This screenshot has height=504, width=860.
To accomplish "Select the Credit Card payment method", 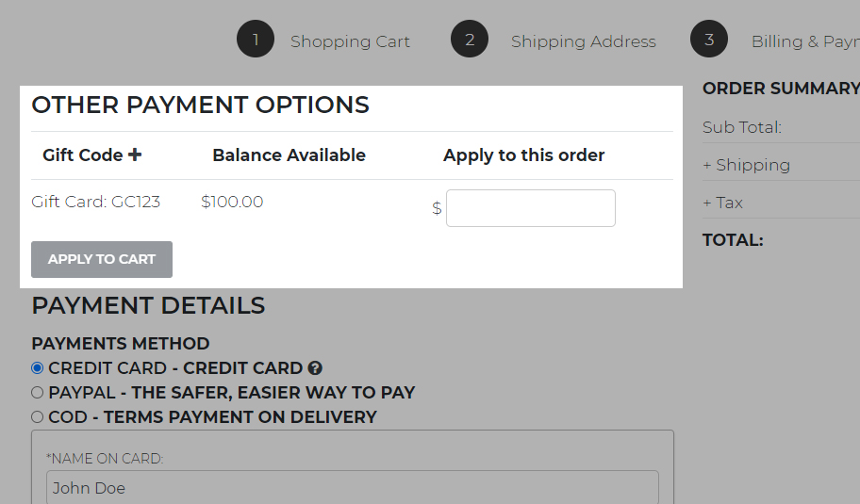I will pyautogui.click(x=38, y=368).
